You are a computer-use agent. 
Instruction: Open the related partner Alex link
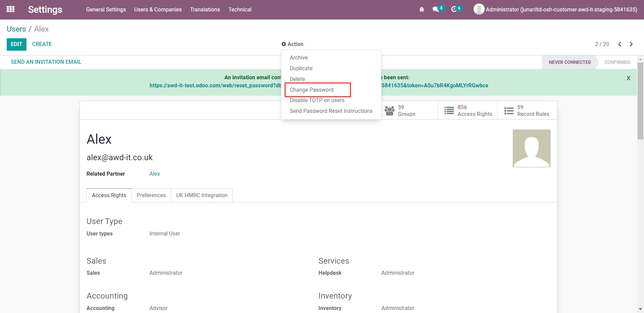(155, 174)
